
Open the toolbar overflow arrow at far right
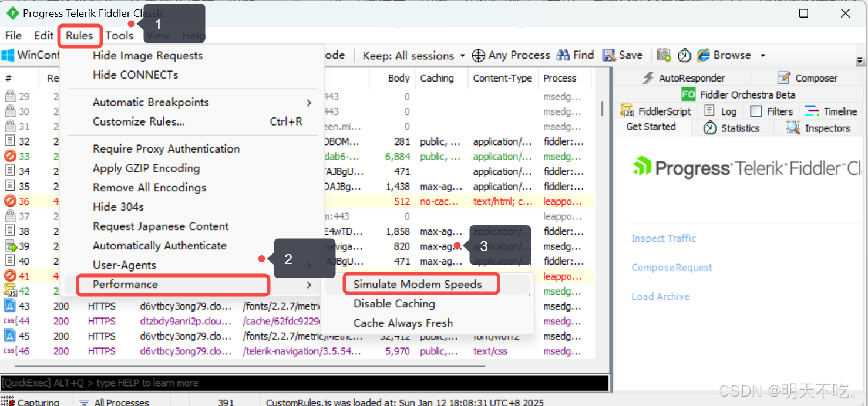click(x=860, y=61)
